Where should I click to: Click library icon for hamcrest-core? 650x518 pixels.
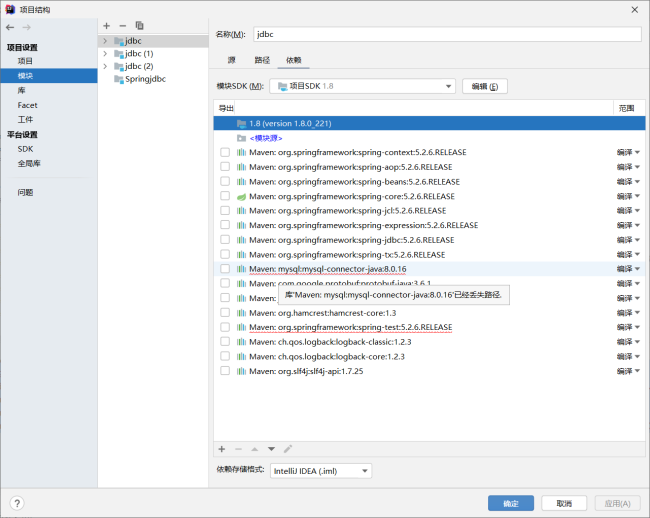click(x=241, y=313)
